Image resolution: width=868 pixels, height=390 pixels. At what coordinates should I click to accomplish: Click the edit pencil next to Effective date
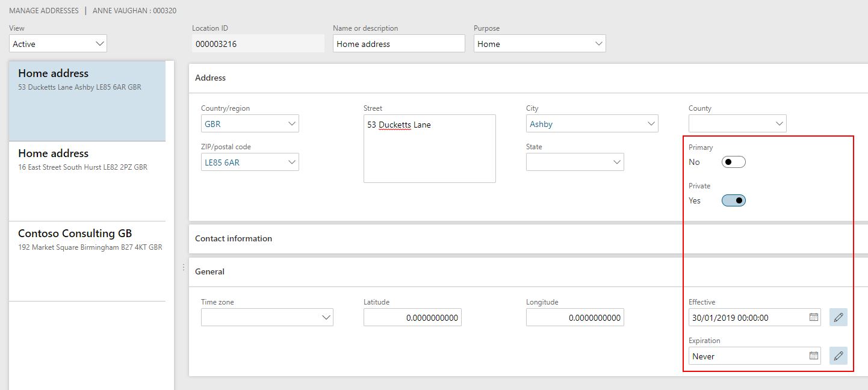pos(838,317)
